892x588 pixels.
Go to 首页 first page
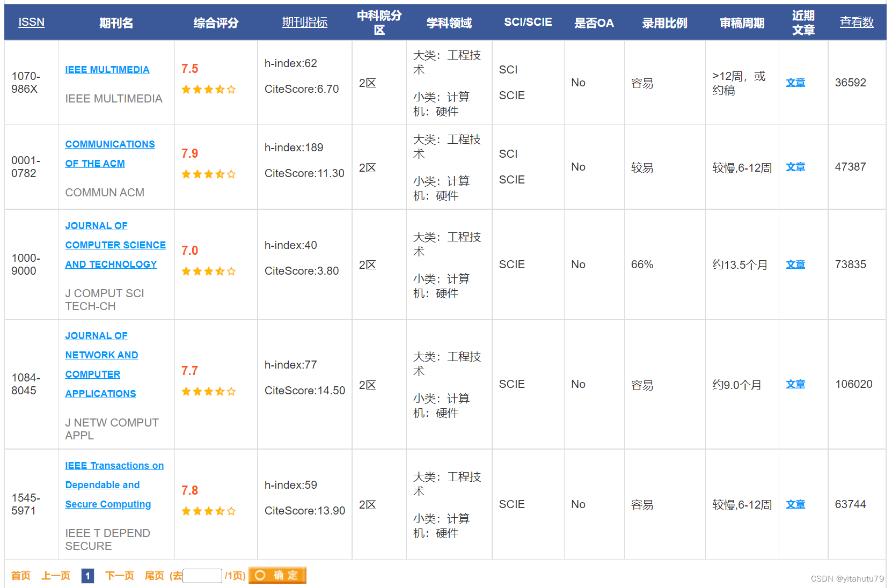[x=21, y=576]
